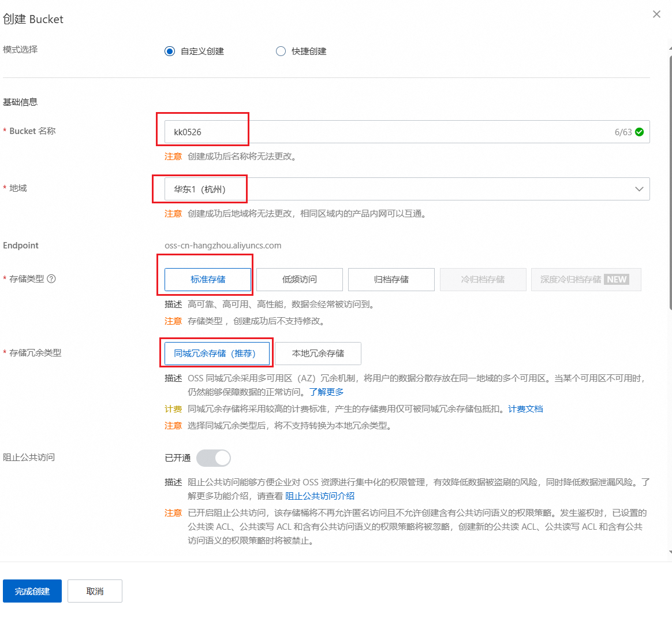
Task: Click the 取消 button
Action: coord(95,590)
